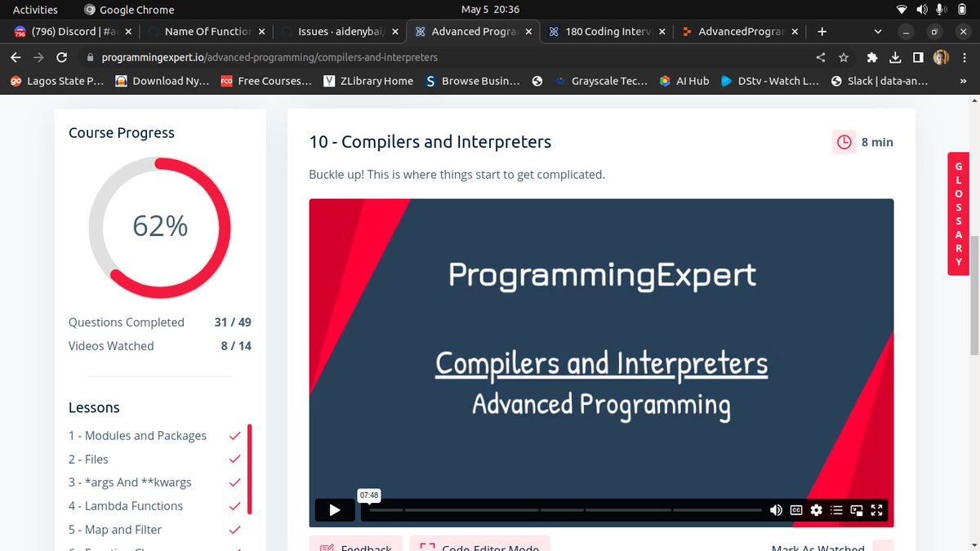Switch to the Issues aidenybai tab
This screenshot has width=980, height=551.
(341, 32)
